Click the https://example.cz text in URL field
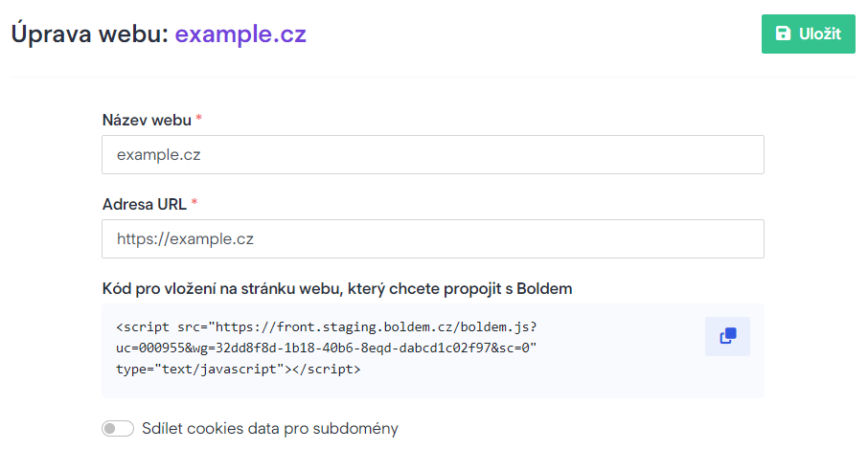 point(185,239)
